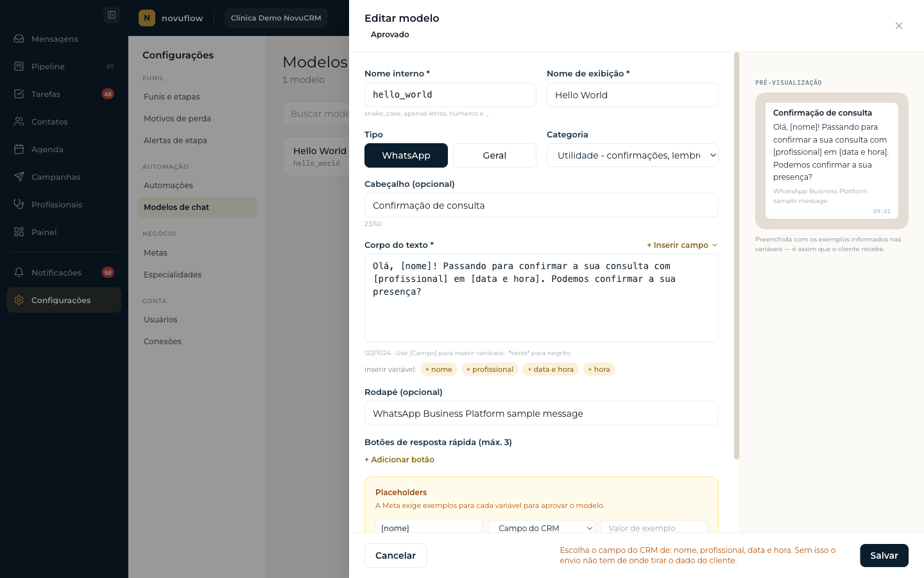Click the Configurações gear icon

tap(19, 300)
